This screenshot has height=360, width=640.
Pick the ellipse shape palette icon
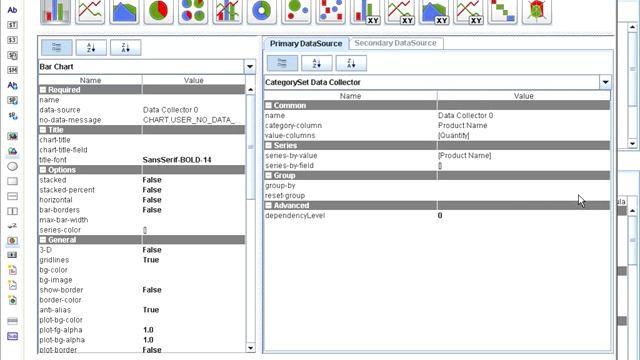coord(12,166)
